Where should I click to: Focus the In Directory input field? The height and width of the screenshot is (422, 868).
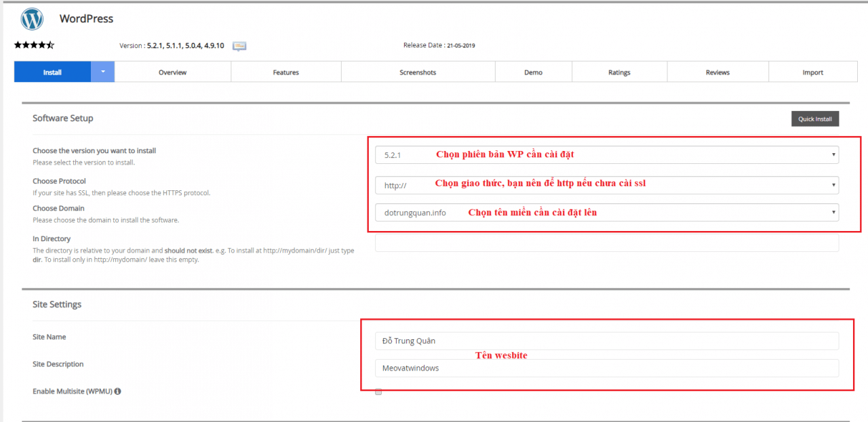[x=607, y=242]
